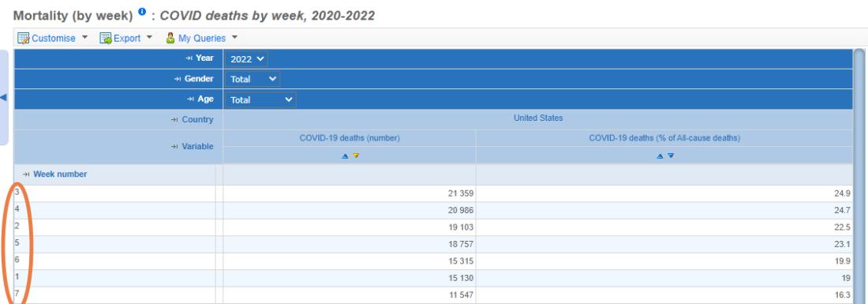Click the Week number dimension label
Viewport: 868px width, 304px height.
pos(60,174)
